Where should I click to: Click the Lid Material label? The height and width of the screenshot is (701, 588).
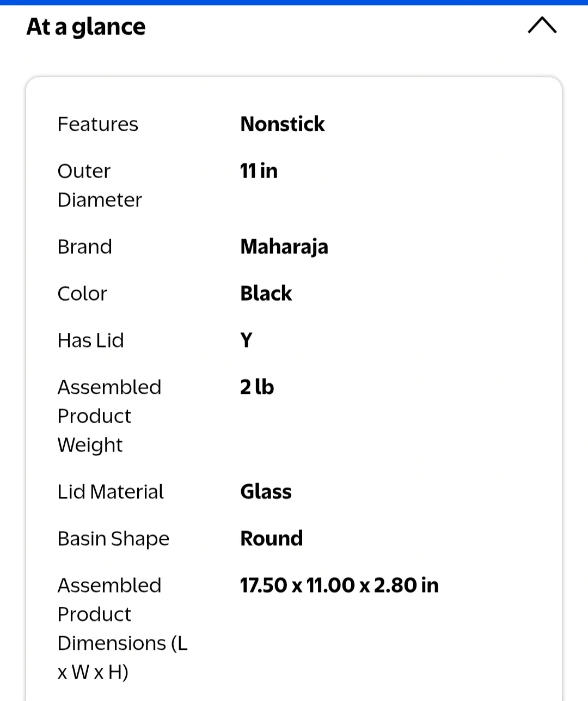click(111, 492)
